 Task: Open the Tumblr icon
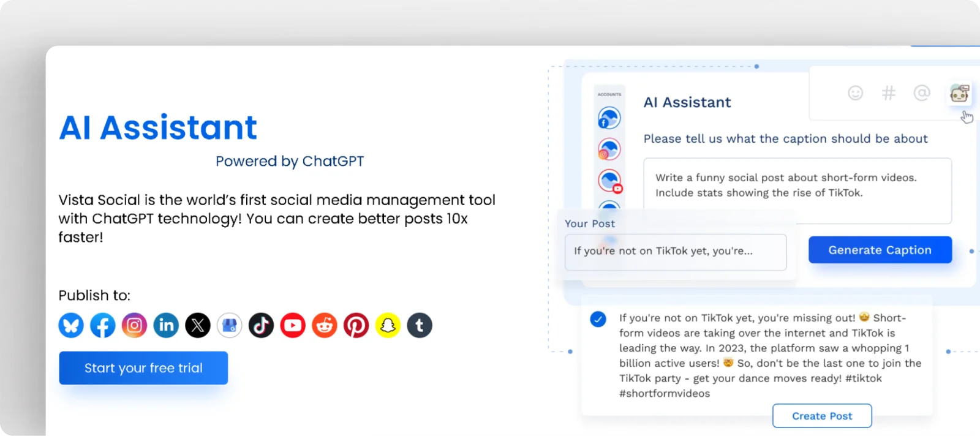[420, 325]
